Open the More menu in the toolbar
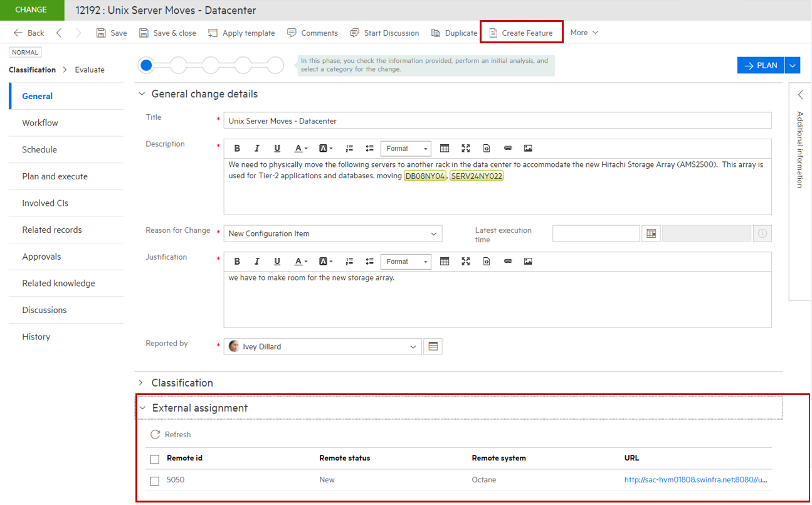812x505 pixels. (584, 32)
